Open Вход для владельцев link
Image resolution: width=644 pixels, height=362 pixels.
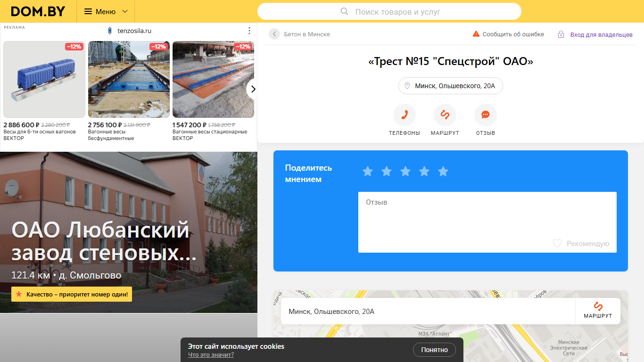(601, 35)
